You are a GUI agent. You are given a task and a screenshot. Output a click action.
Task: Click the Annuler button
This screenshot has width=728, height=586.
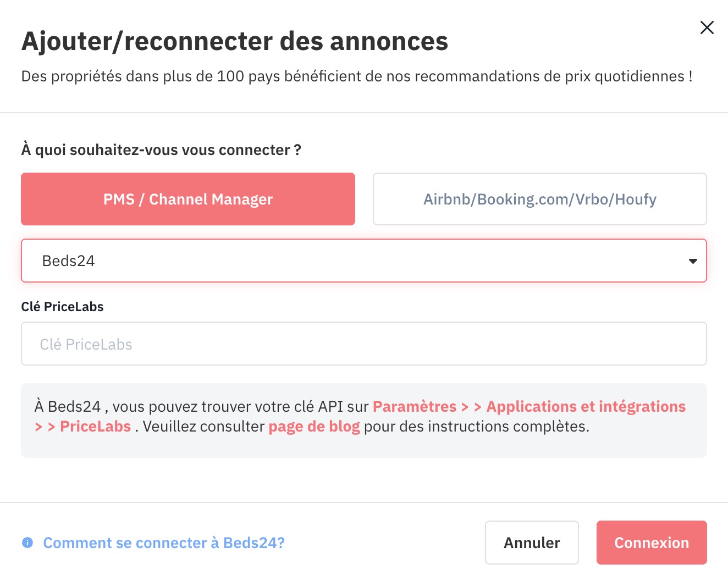click(532, 543)
